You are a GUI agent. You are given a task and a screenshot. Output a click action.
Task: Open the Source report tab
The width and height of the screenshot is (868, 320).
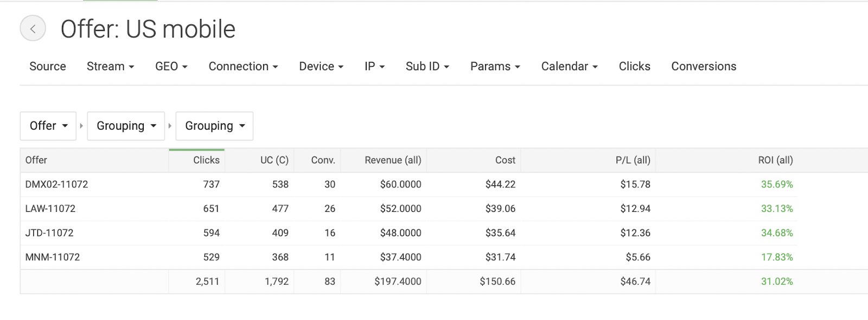pyautogui.click(x=48, y=66)
